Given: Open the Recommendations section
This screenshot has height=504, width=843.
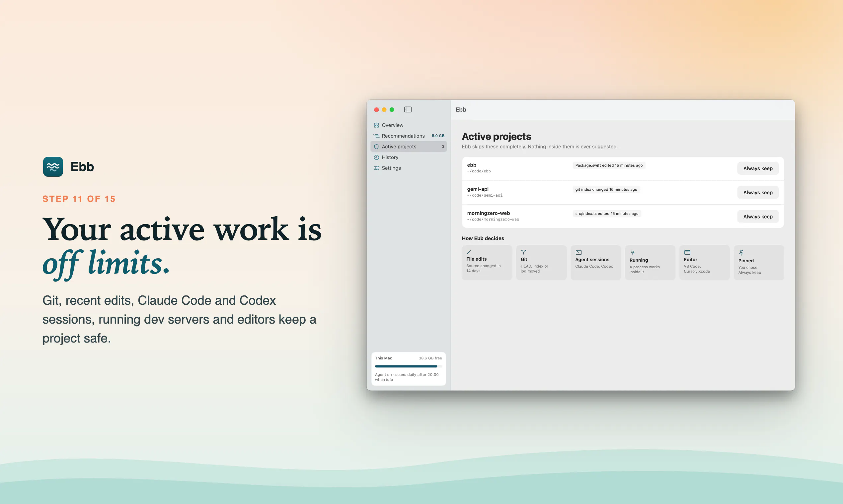Looking at the screenshot, I should [409, 136].
